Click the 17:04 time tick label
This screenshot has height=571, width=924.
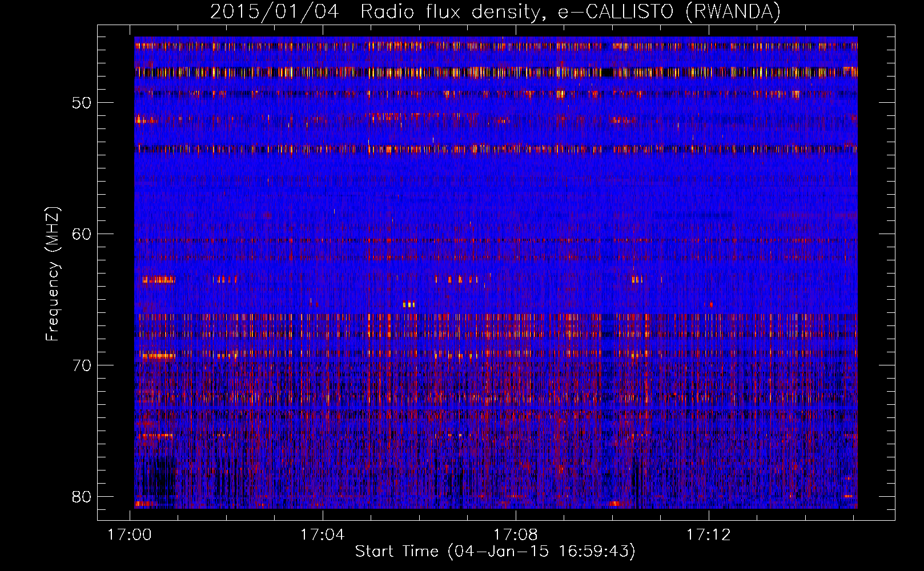coord(323,535)
